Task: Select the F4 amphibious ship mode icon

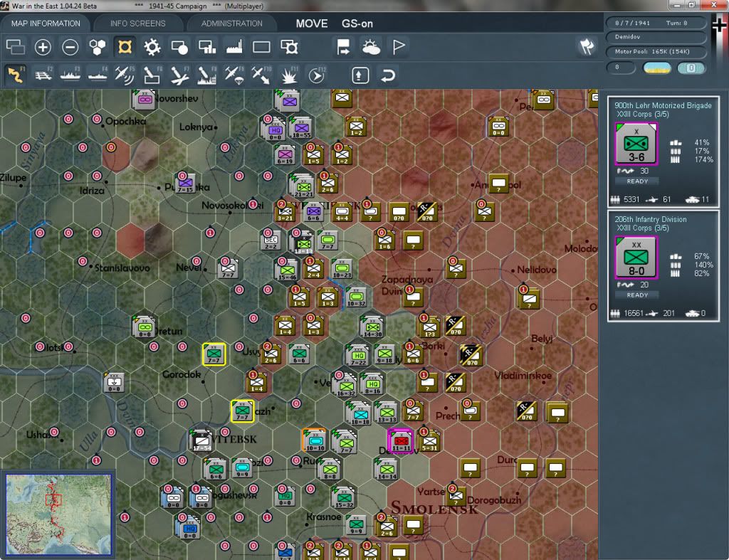Action: [x=98, y=75]
